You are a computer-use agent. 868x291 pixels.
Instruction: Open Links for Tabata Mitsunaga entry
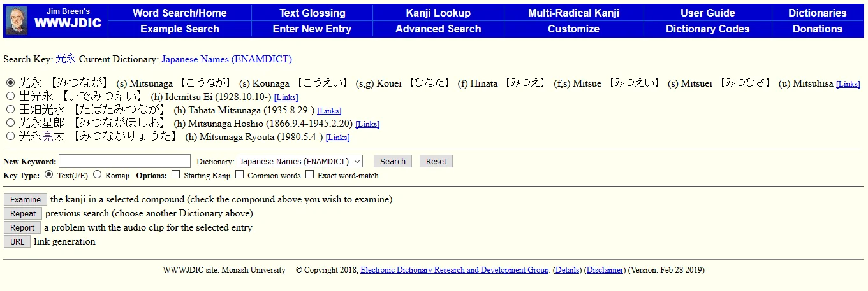coord(329,111)
